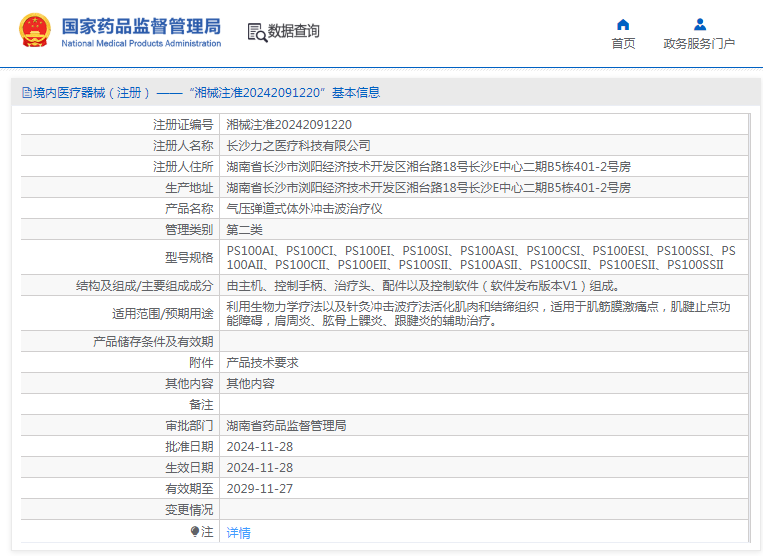The height and width of the screenshot is (556, 763).
Task: Click 国家药品监督管理局 site title
Action: point(141,26)
